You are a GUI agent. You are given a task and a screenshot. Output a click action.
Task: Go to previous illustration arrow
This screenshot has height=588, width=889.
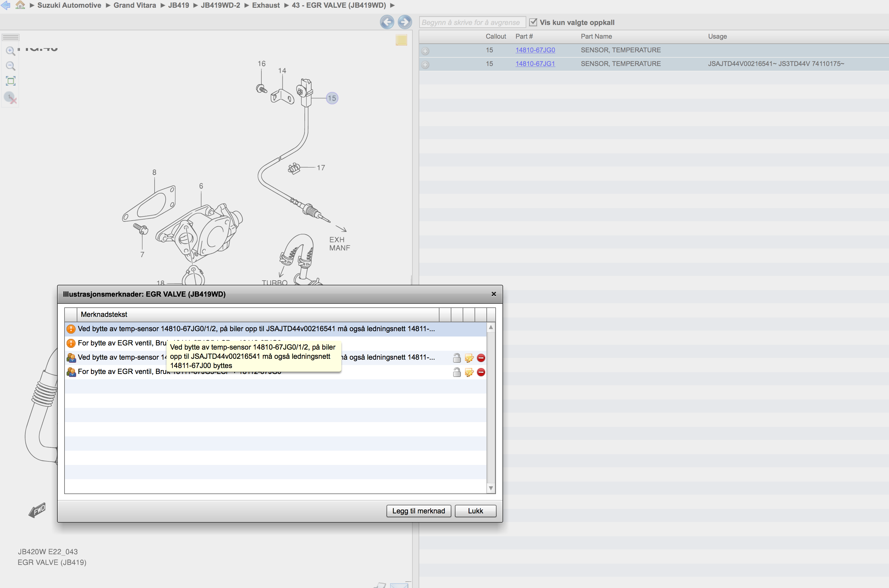click(387, 22)
